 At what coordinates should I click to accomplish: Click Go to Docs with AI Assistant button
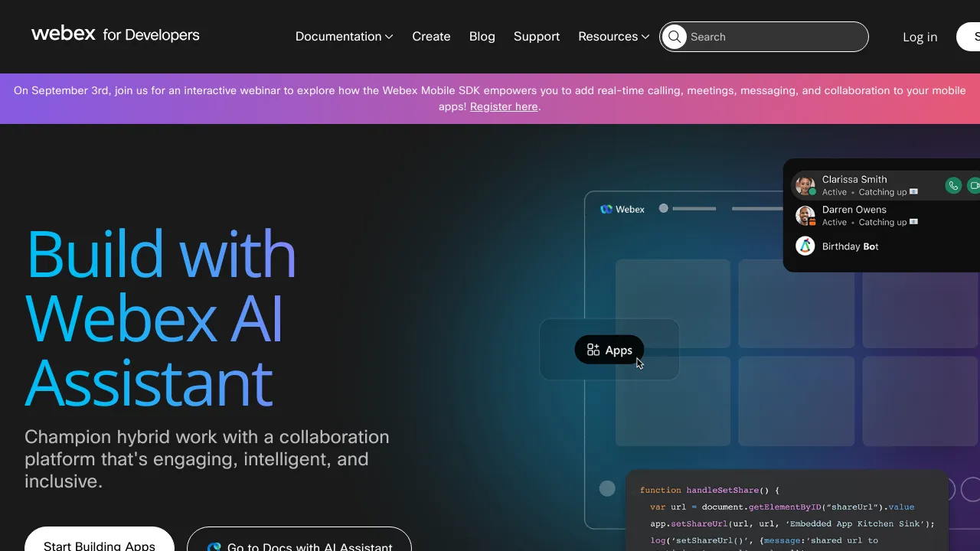click(299, 540)
